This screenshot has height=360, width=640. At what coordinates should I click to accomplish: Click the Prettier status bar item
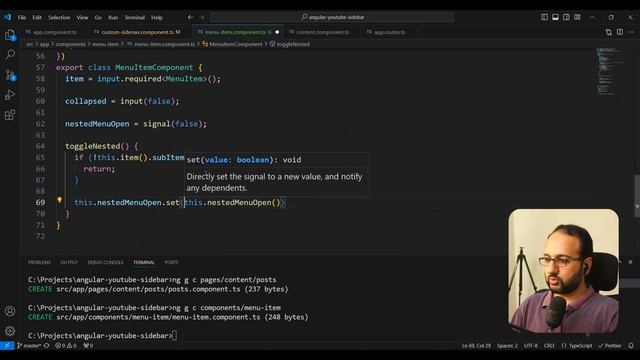click(x=610, y=346)
